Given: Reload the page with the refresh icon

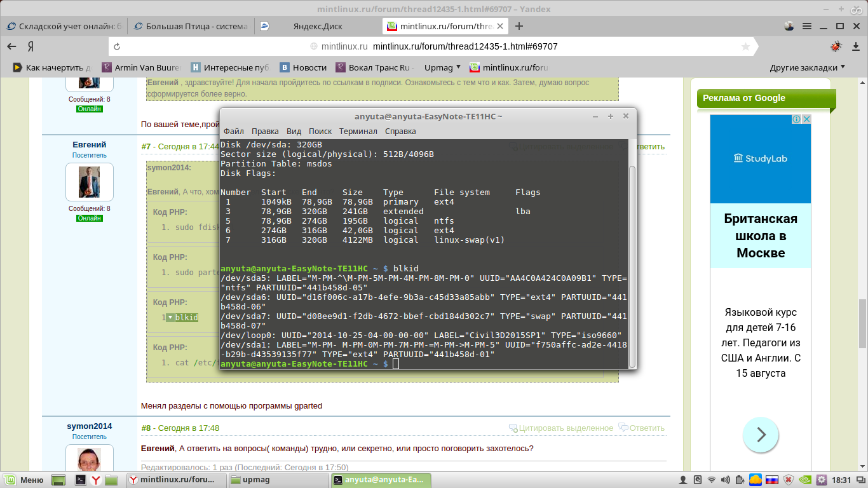Looking at the screenshot, I should click(117, 46).
